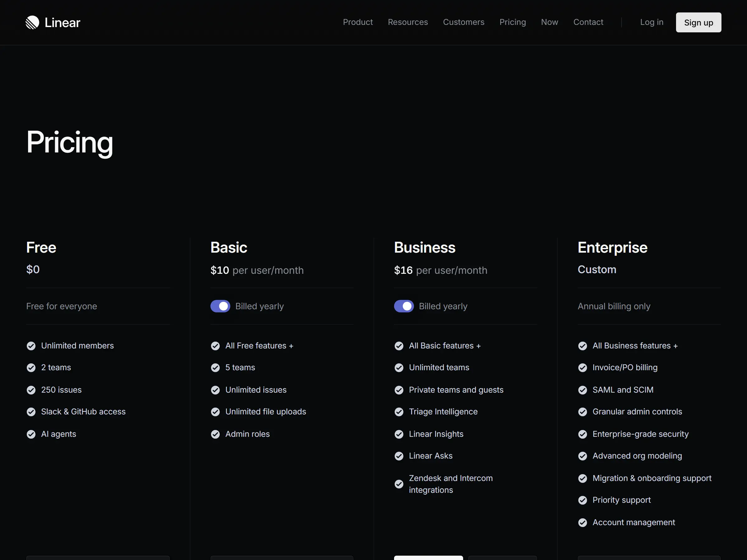747x560 pixels.
Task: Click the checkmark next to 5 teams
Action: (x=215, y=368)
